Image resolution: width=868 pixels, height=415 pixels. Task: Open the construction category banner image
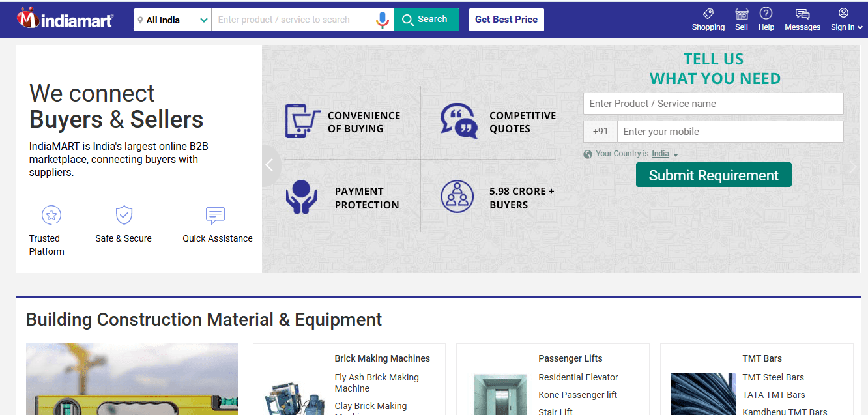132,379
